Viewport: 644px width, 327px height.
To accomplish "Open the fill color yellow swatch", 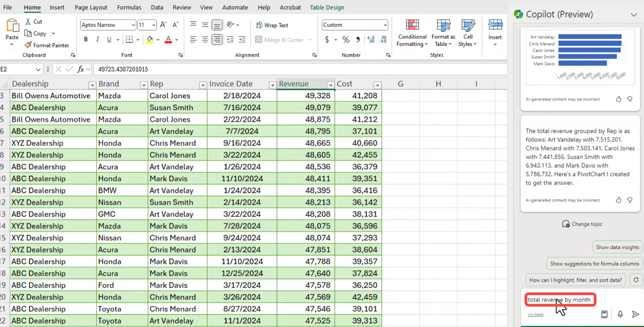I will tap(150, 39).
